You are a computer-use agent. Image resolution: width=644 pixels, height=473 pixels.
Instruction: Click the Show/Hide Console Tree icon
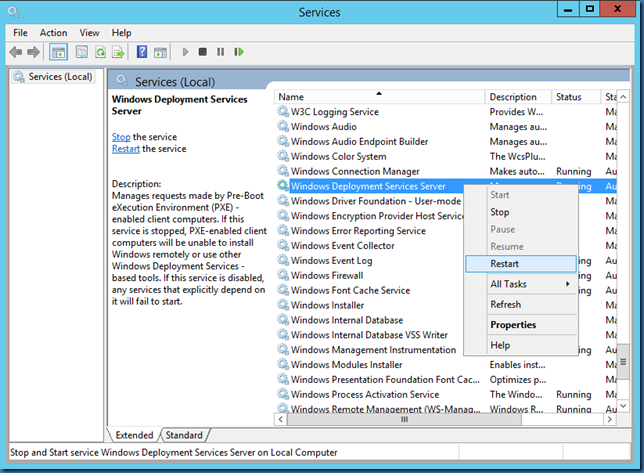(58, 51)
